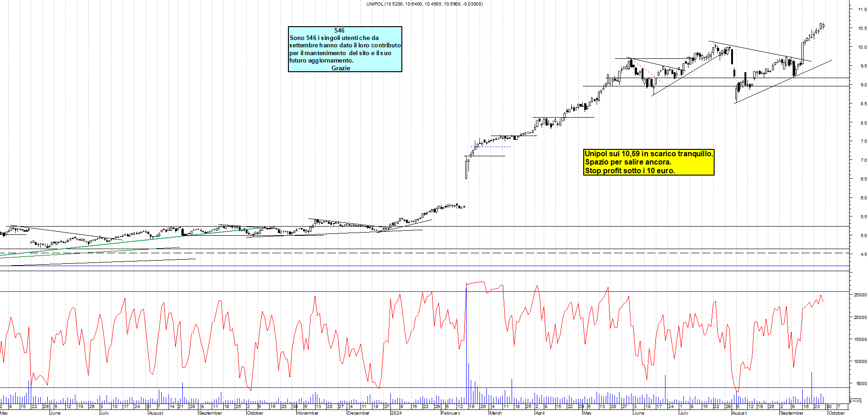
Task: Click 'Unipol sui 10,59 in scarico tranquillo.' line
Action: (x=648, y=153)
